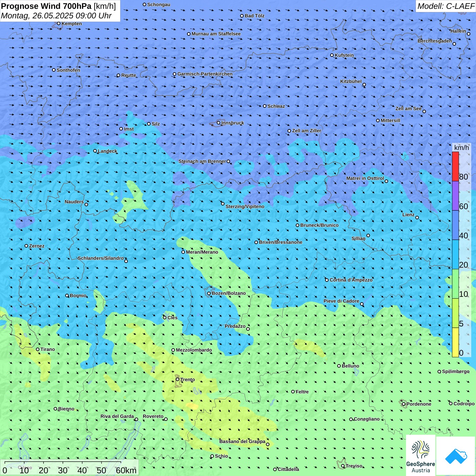Click the Hallein location dot
476x476 pixels.
click(x=469, y=34)
